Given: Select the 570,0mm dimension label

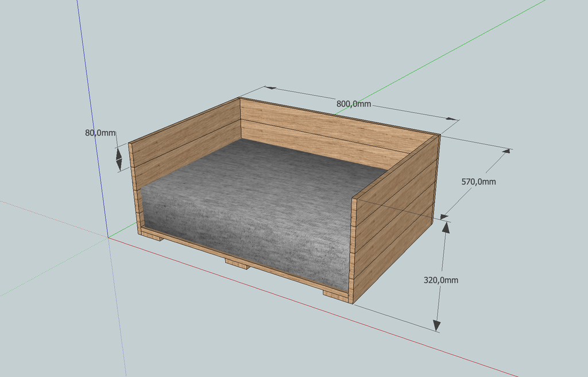Looking at the screenshot, I should coord(478,182).
